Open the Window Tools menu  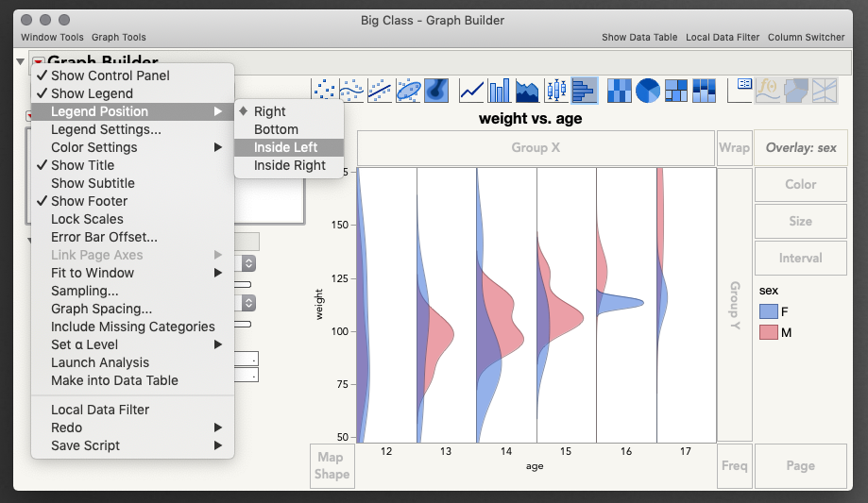[x=52, y=37]
